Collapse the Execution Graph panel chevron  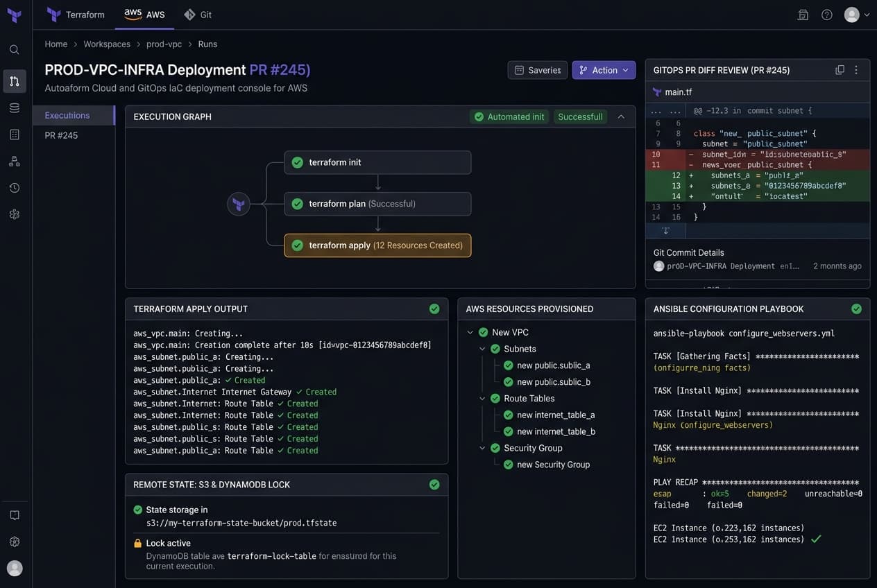click(x=621, y=116)
